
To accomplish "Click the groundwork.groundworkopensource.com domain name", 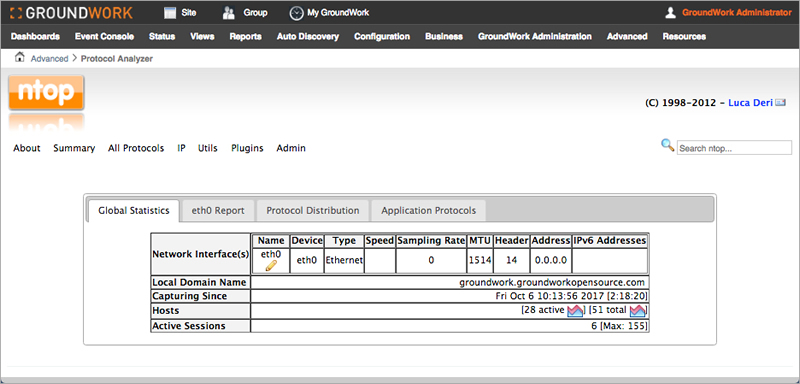I will point(552,283).
